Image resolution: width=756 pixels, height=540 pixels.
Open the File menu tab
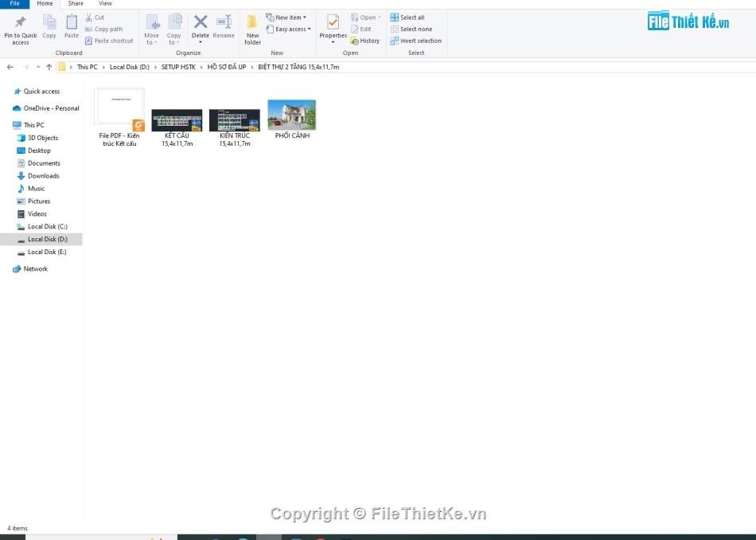[14, 4]
